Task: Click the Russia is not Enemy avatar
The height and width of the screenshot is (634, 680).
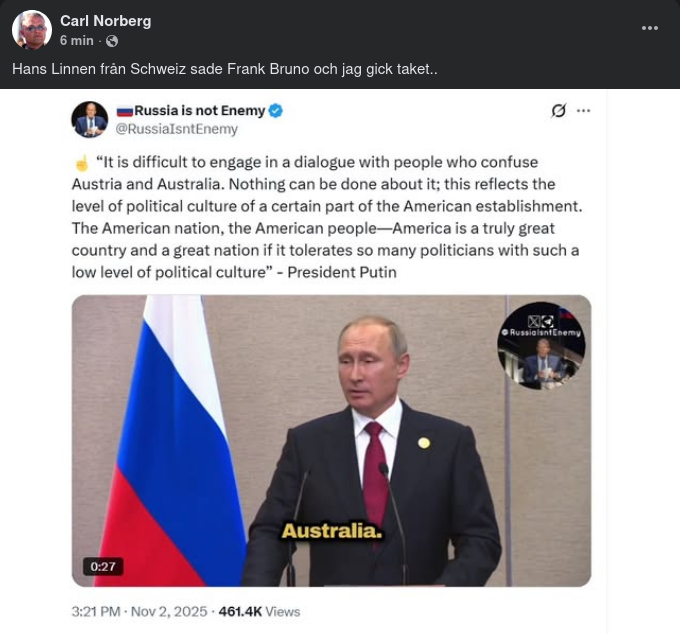Action: click(90, 119)
